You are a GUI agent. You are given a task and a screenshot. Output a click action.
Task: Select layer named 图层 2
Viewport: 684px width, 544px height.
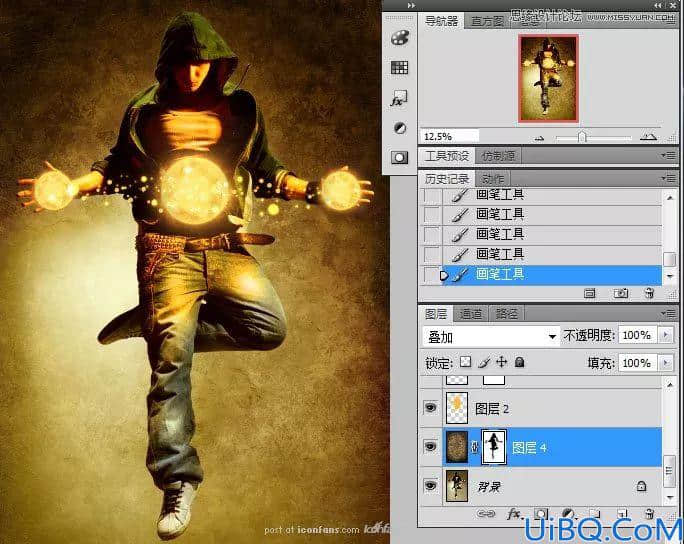click(x=492, y=408)
